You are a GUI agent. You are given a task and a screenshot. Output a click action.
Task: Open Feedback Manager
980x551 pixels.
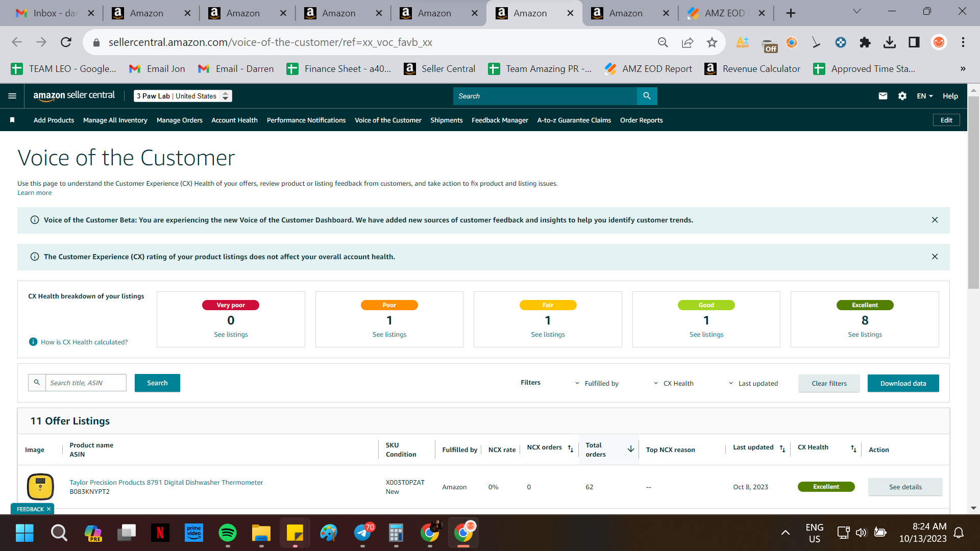click(500, 120)
